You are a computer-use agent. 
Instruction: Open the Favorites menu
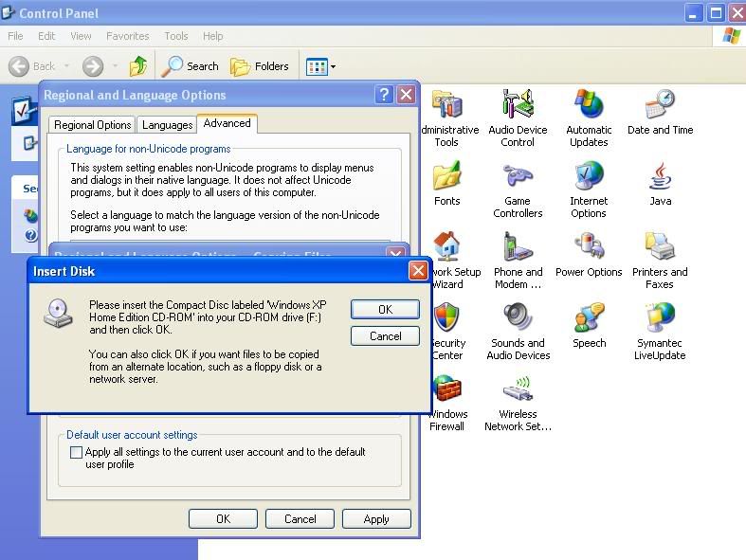click(128, 36)
